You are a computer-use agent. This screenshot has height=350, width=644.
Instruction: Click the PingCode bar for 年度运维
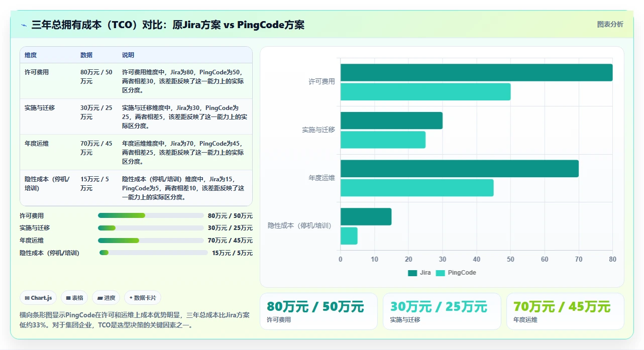pyautogui.click(x=417, y=188)
